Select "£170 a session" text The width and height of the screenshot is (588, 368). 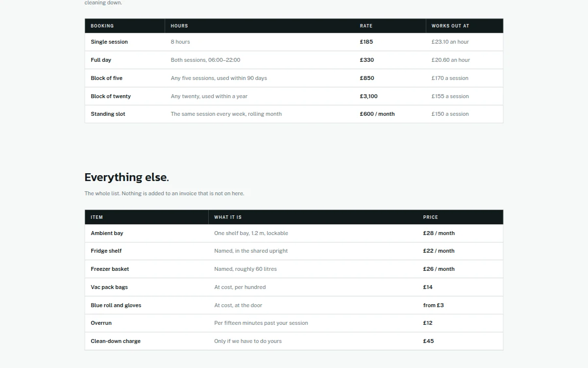coord(450,78)
